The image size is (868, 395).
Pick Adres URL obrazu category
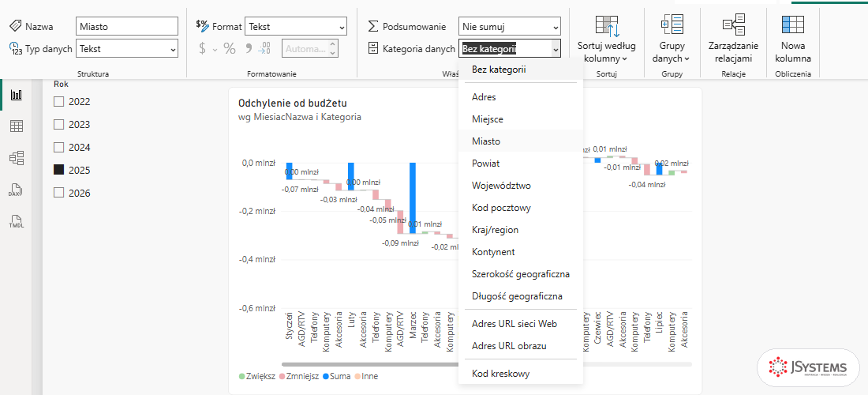(520, 346)
